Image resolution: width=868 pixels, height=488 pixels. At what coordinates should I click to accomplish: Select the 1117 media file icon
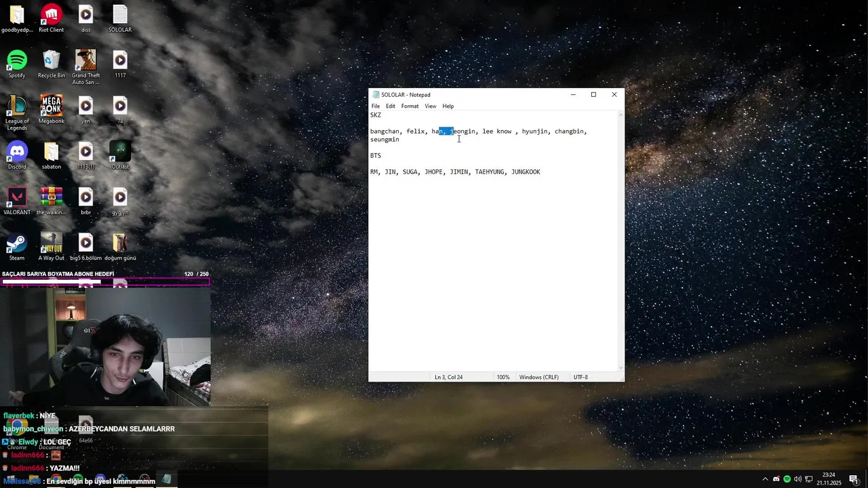click(x=120, y=64)
